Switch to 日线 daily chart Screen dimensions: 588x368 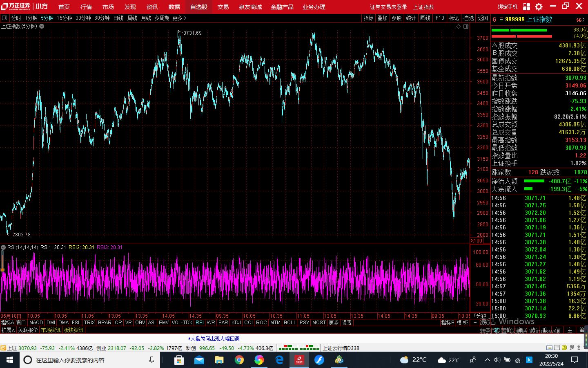coord(118,18)
